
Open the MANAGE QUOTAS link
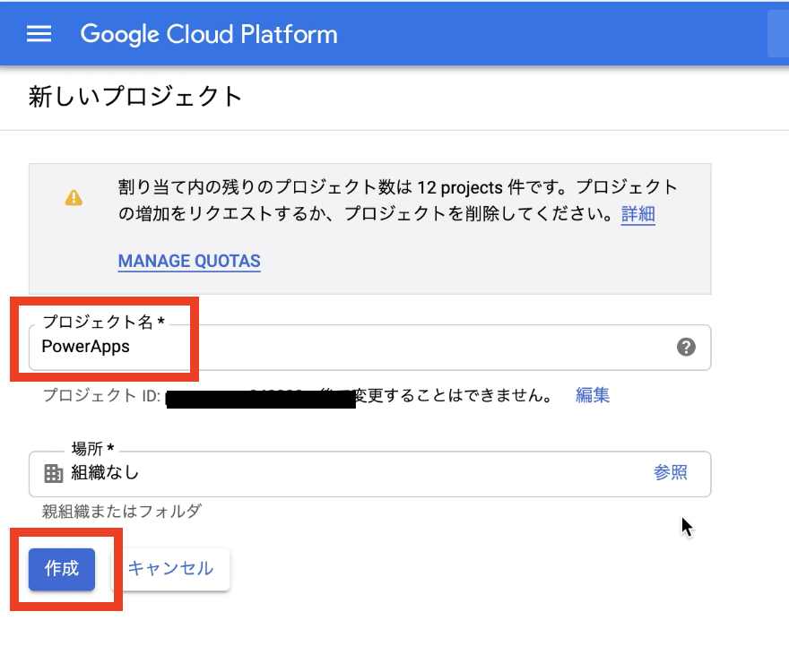pyautogui.click(x=189, y=261)
